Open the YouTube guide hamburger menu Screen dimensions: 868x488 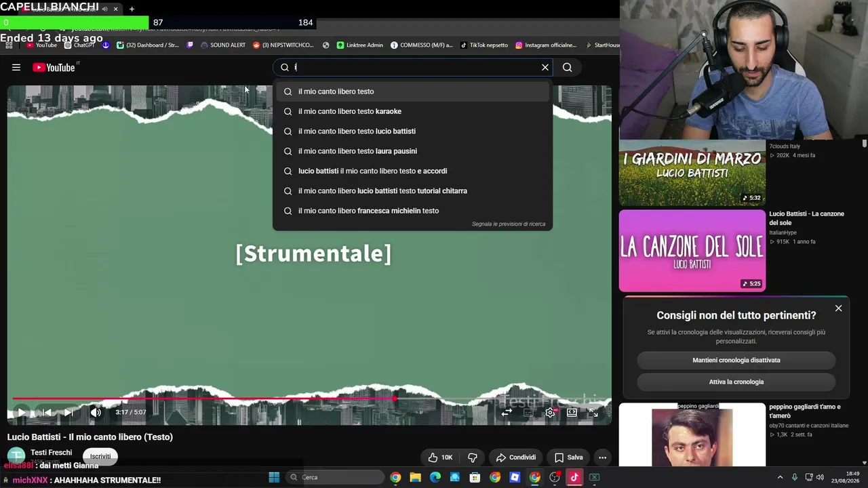click(x=16, y=67)
